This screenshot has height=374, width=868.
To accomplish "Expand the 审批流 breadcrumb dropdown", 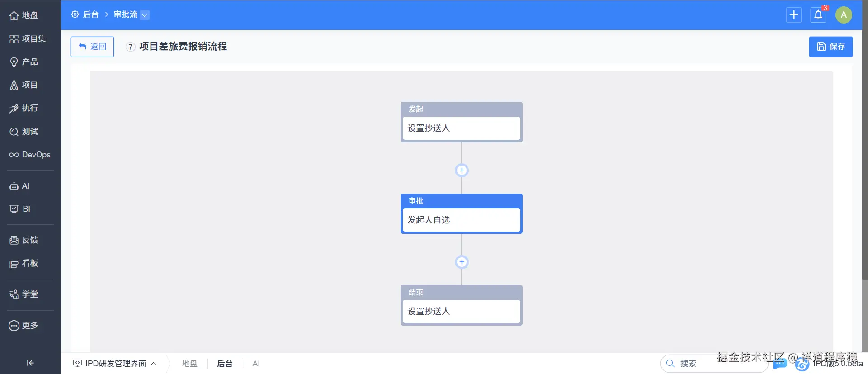I will [x=145, y=15].
